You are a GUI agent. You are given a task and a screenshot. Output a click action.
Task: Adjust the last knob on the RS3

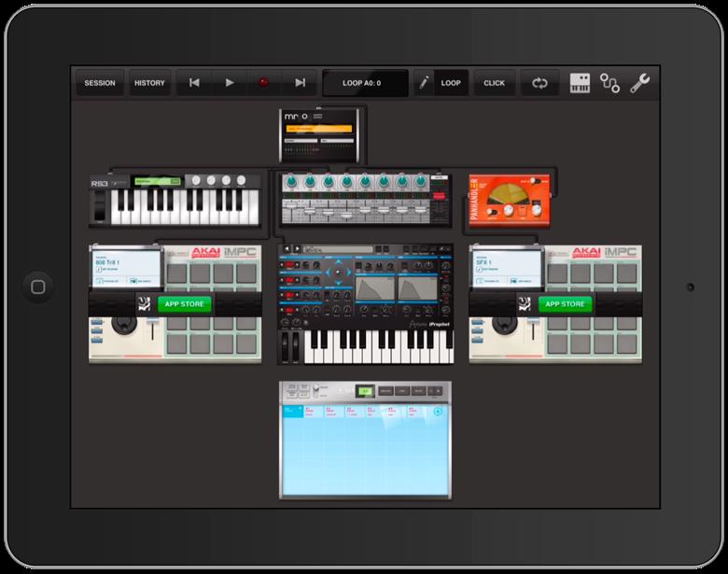pyautogui.click(x=241, y=180)
